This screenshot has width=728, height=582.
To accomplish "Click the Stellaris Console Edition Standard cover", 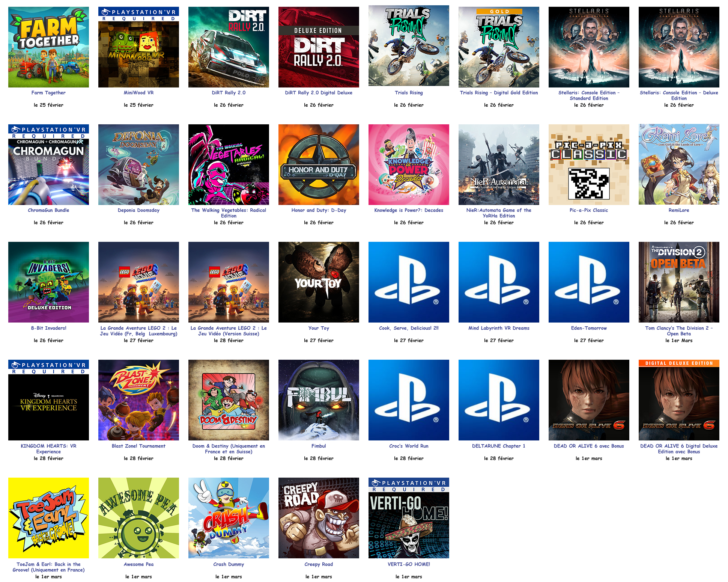I will point(589,47).
